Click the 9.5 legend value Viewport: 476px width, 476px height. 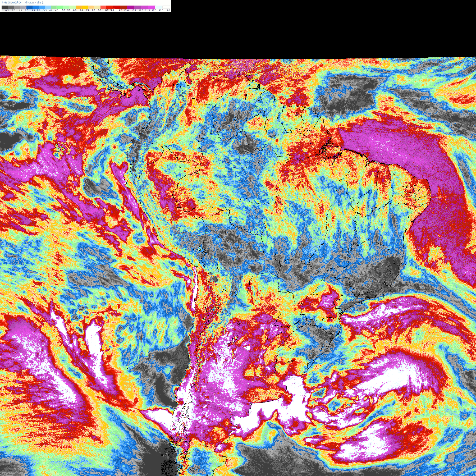pos(121,10)
